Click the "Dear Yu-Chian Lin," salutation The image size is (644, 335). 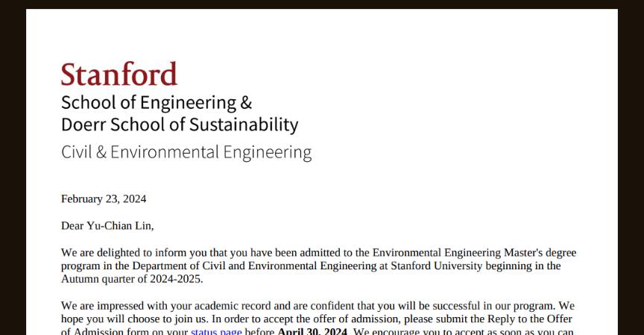pos(107,225)
